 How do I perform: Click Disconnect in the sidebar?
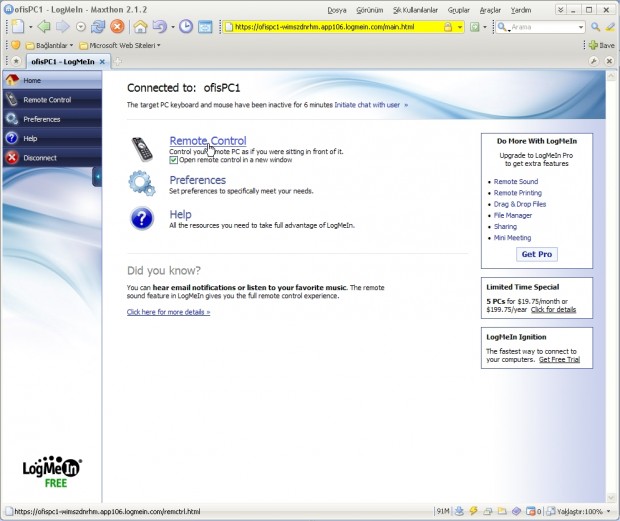pyautogui.click(x=52, y=158)
